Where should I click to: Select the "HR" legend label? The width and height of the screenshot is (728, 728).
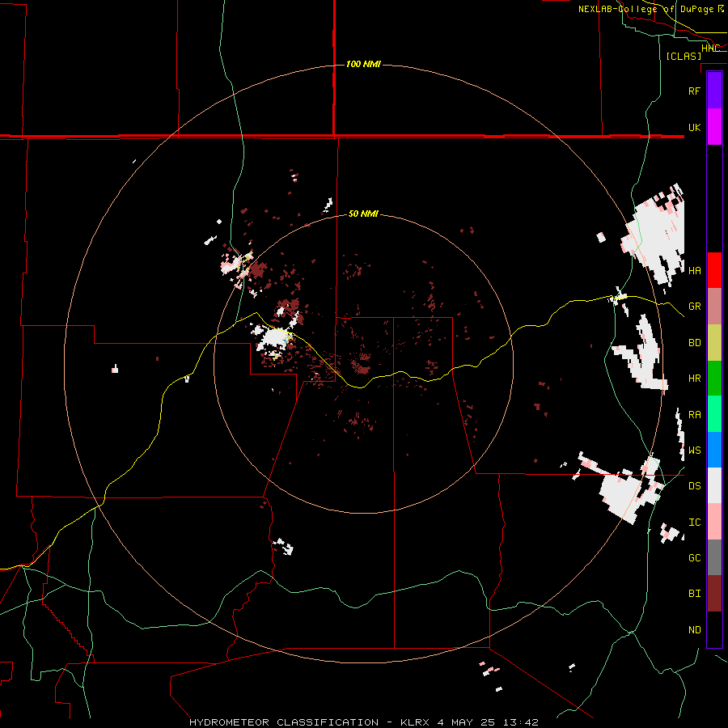pyautogui.click(x=694, y=379)
